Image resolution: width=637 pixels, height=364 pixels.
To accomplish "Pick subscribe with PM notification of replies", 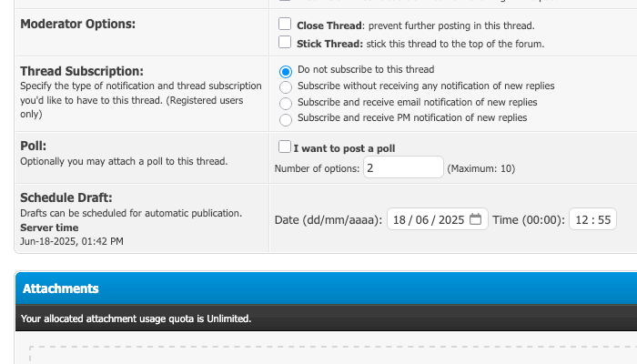I will tap(286, 118).
